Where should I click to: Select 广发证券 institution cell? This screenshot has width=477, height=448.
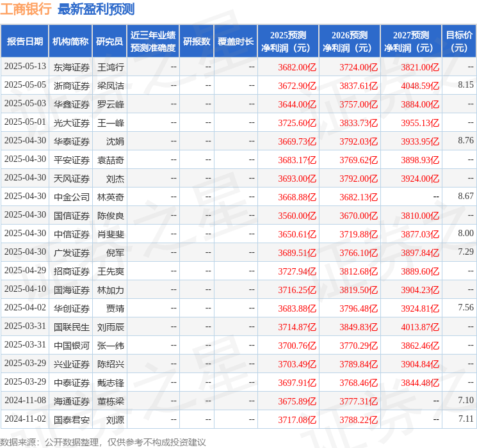(72, 252)
